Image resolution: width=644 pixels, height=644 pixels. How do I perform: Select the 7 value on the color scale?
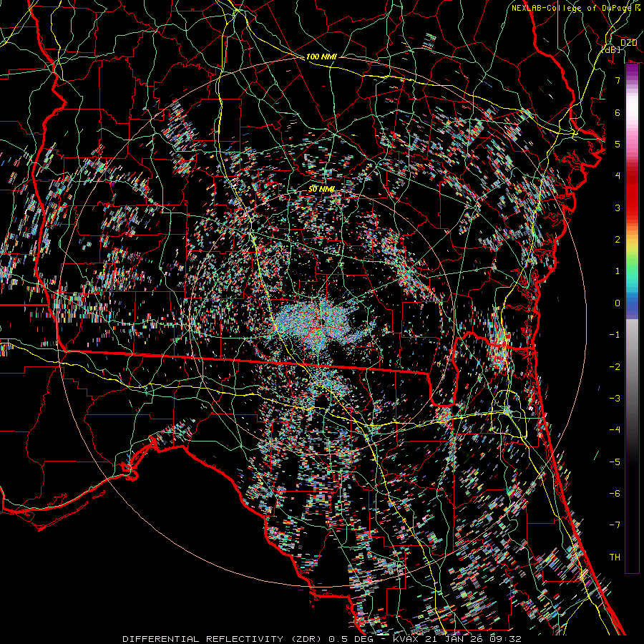pos(618,80)
